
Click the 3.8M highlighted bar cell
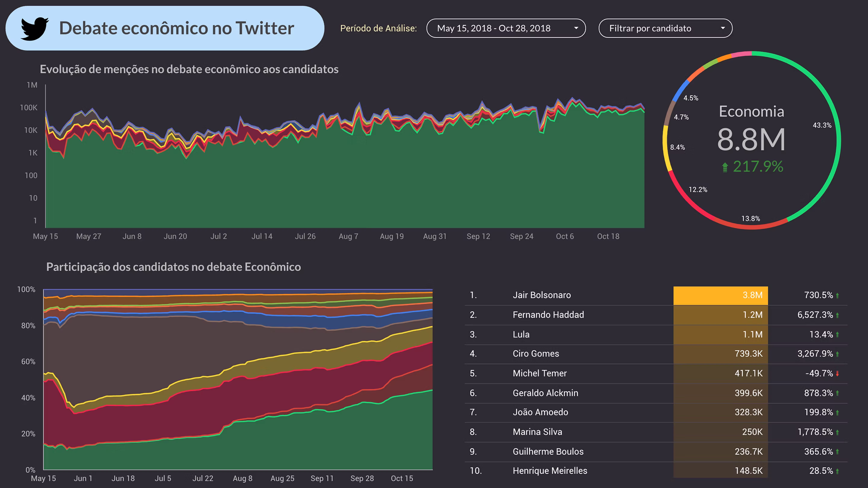720,295
